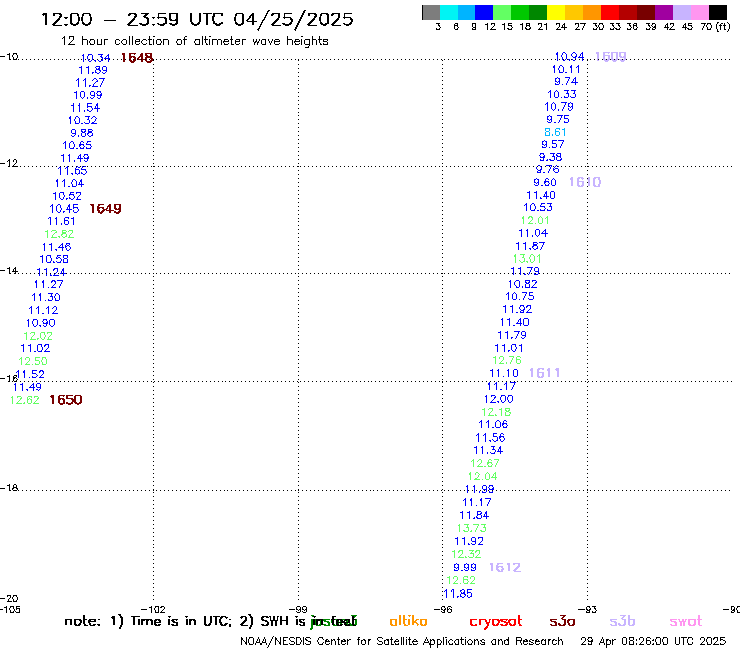
Task: Select the orange swatch in the color scale
Action: point(592,12)
